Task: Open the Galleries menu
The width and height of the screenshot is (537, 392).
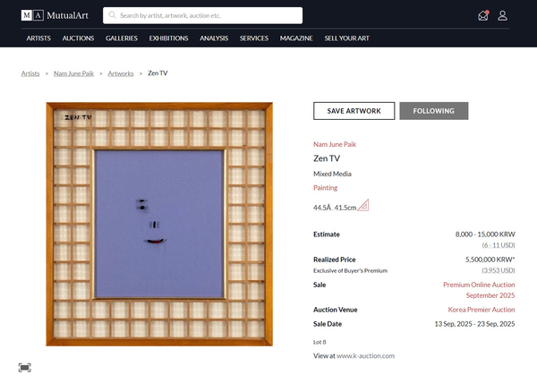Action: click(121, 38)
